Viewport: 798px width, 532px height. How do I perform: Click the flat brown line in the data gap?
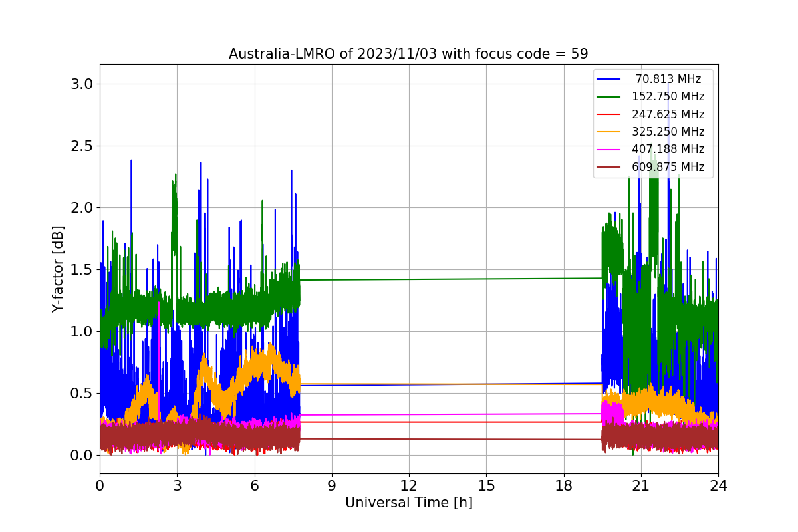(451, 439)
